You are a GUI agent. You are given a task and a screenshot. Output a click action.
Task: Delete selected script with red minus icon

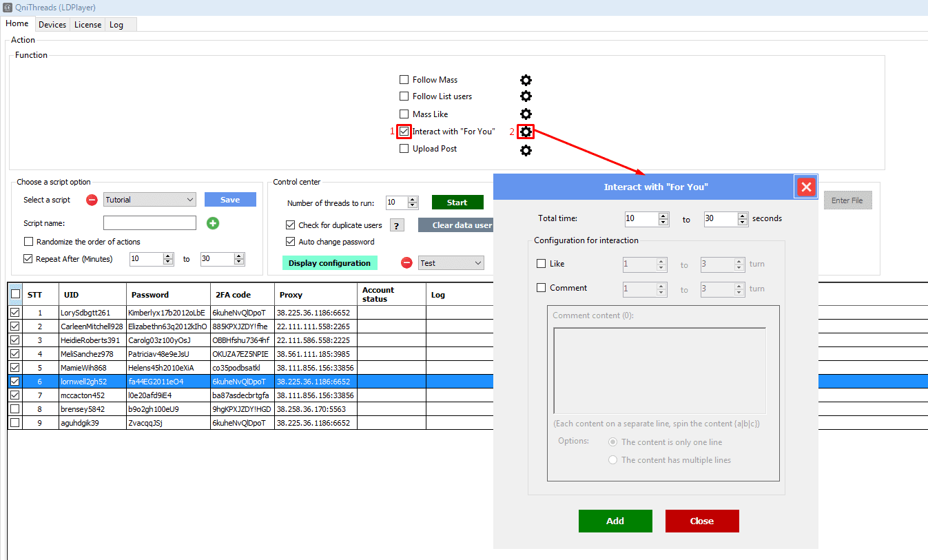coord(92,200)
